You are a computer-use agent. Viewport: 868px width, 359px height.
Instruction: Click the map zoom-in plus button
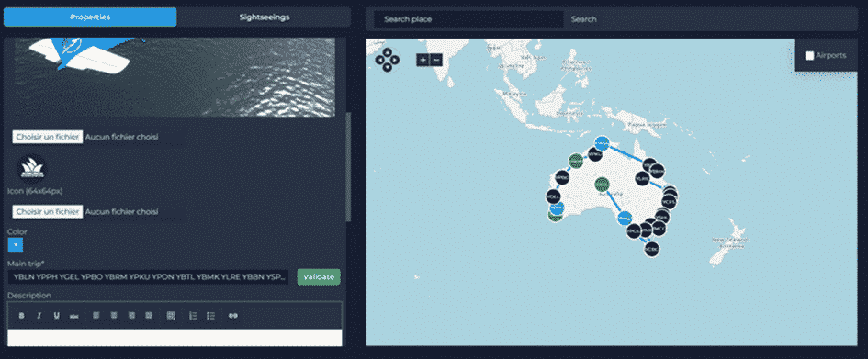[x=423, y=59]
